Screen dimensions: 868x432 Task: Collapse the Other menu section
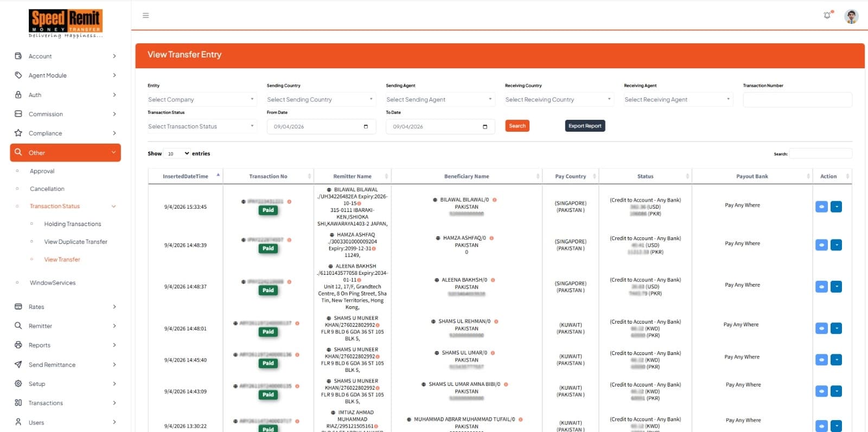tap(65, 153)
